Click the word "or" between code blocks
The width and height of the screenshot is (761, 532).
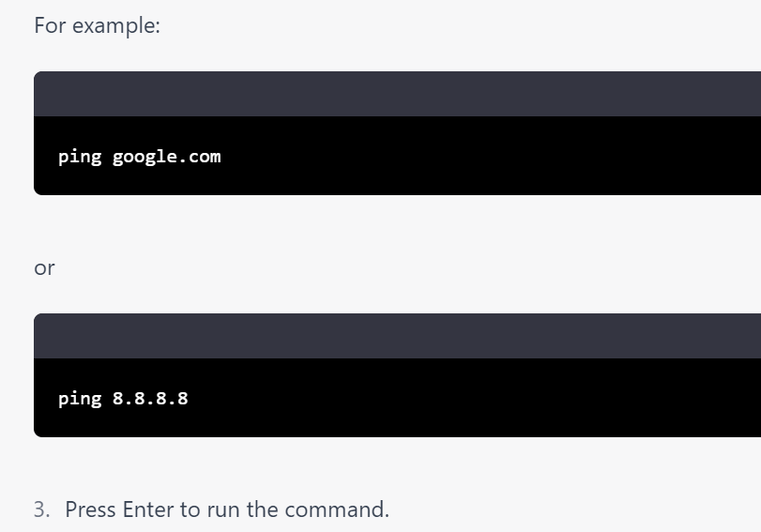point(44,268)
